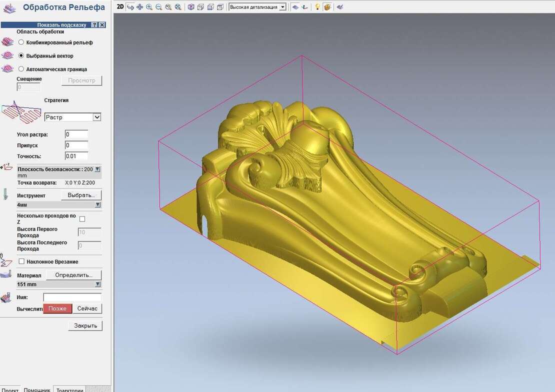555x392 pixels.
Task: Enable Наклонное Врезание checkbox
Action: pos(21,261)
